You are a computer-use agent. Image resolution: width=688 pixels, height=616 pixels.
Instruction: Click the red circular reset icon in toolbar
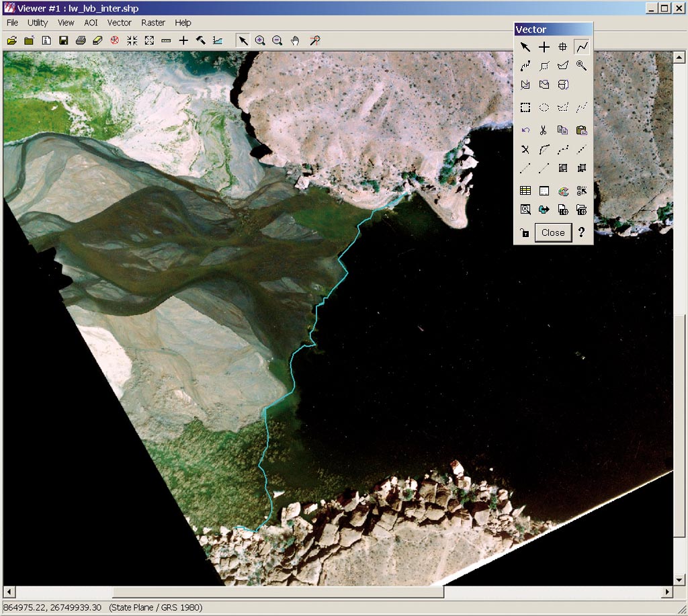tap(114, 41)
